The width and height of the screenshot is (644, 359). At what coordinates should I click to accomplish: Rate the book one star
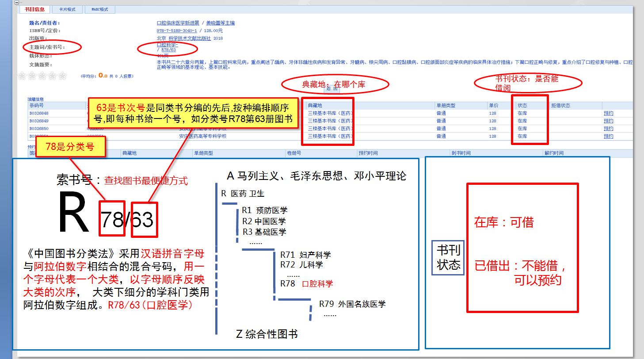[22, 76]
